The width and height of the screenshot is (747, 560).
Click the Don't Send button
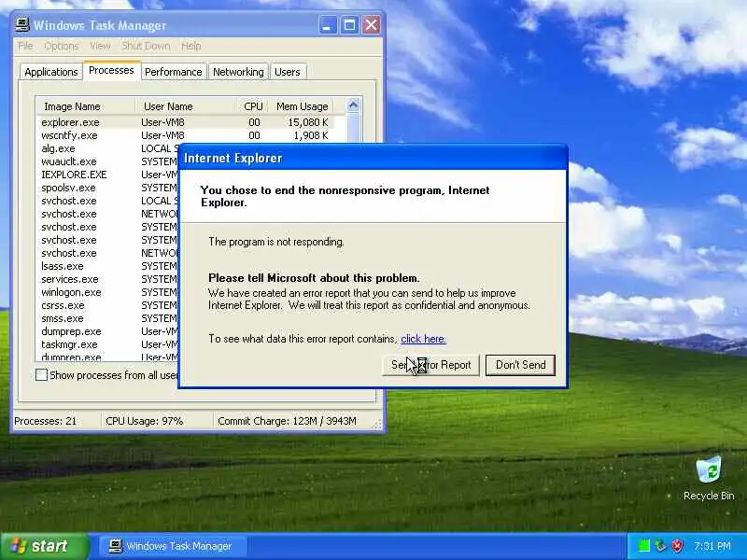520,365
